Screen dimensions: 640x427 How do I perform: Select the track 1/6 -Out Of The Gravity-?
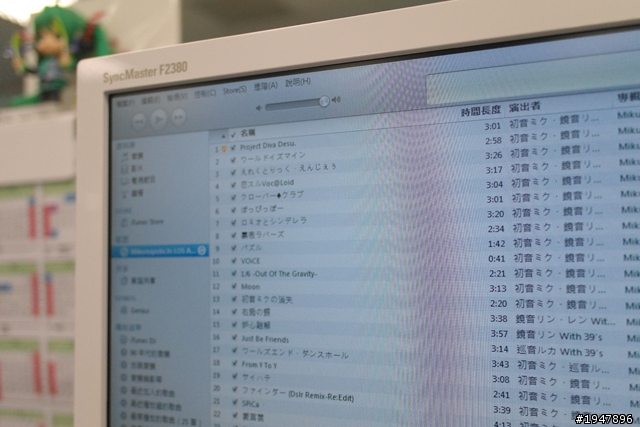(279, 274)
